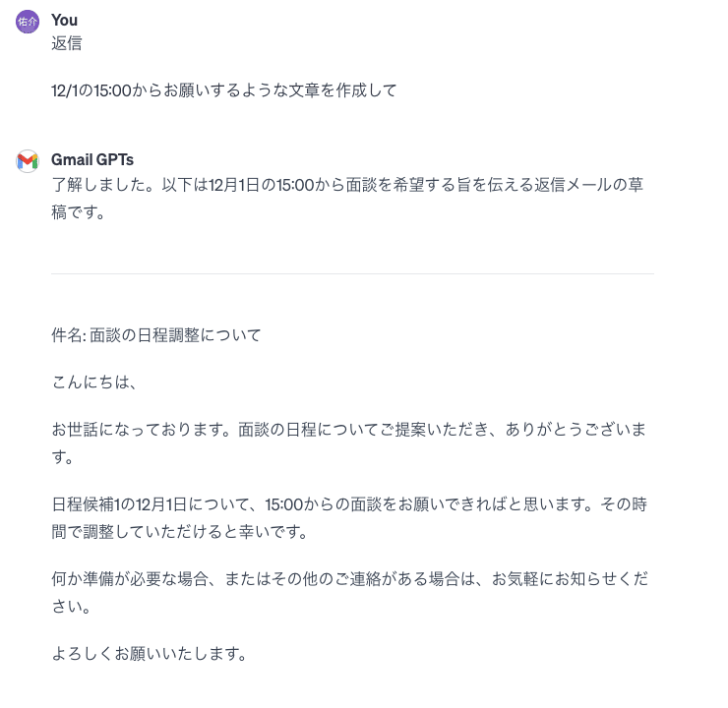Open the "Gmail GPTs" sender name
The height and width of the screenshot is (708, 728).
[92, 159]
